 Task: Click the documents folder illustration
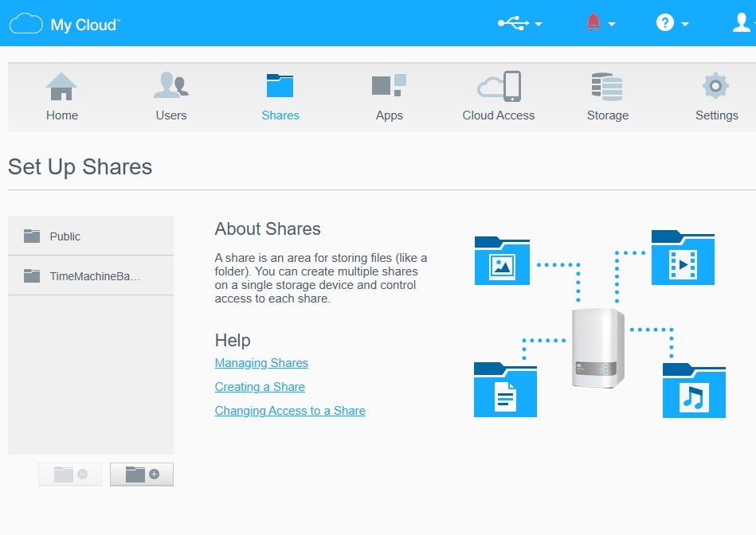505,389
